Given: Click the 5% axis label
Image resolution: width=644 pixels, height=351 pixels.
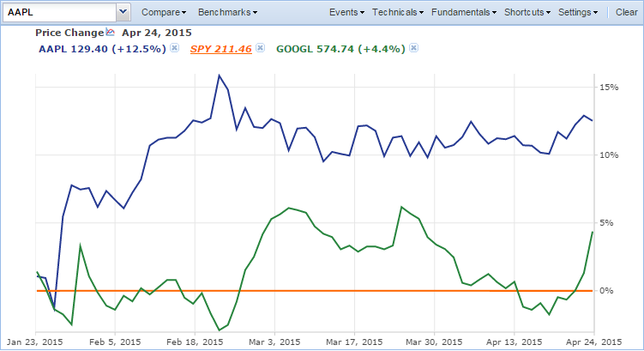Looking at the screenshot, I should coord(606,223).
